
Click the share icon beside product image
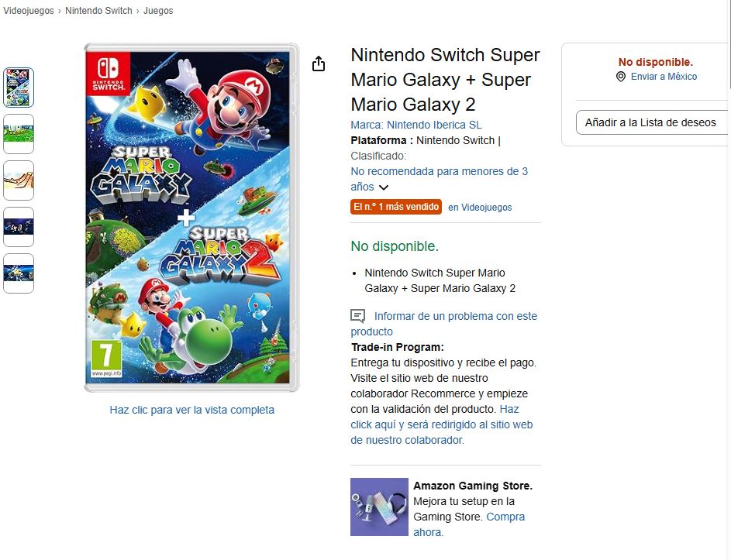(319, 64)
